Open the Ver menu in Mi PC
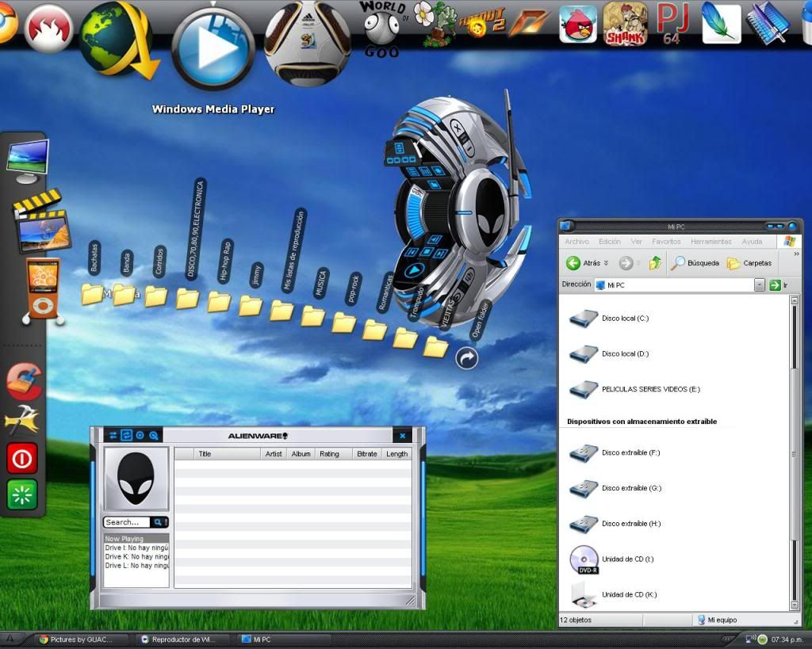The image size is (812, 649). [x=637, y=242]
